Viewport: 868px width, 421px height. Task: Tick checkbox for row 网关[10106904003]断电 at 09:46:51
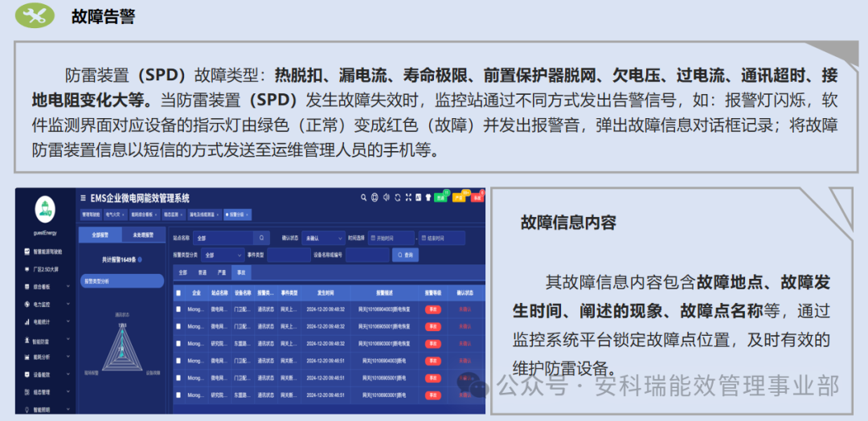(x=178, y=361)
